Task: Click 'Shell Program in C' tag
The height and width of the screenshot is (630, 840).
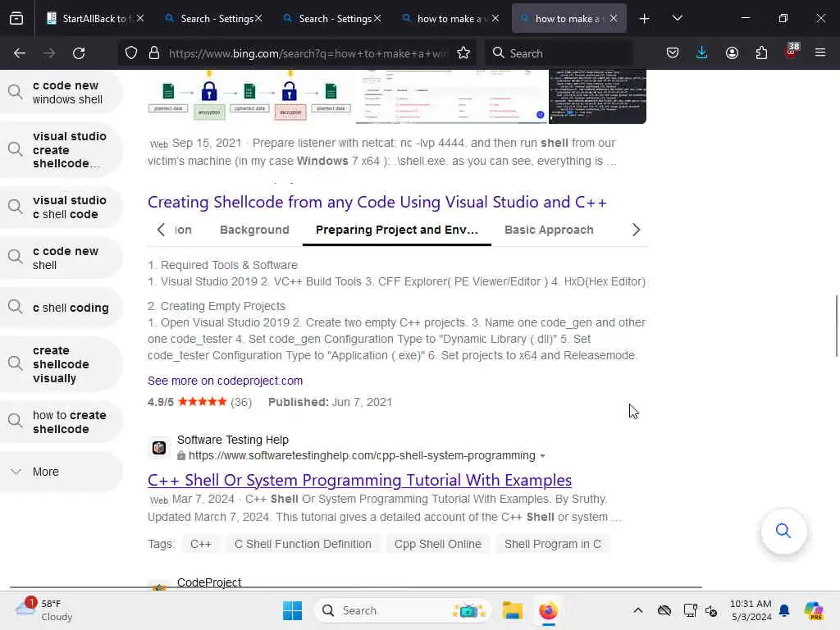Action: pos(552,544)
